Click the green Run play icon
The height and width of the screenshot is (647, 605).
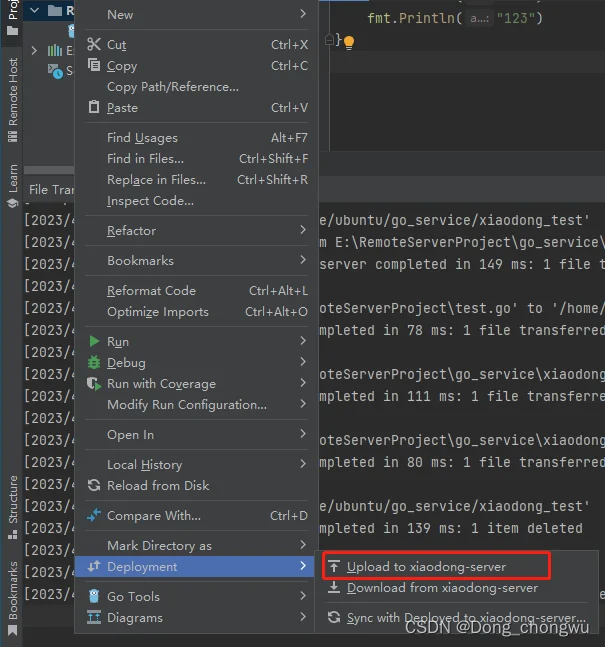coord(94,342)
